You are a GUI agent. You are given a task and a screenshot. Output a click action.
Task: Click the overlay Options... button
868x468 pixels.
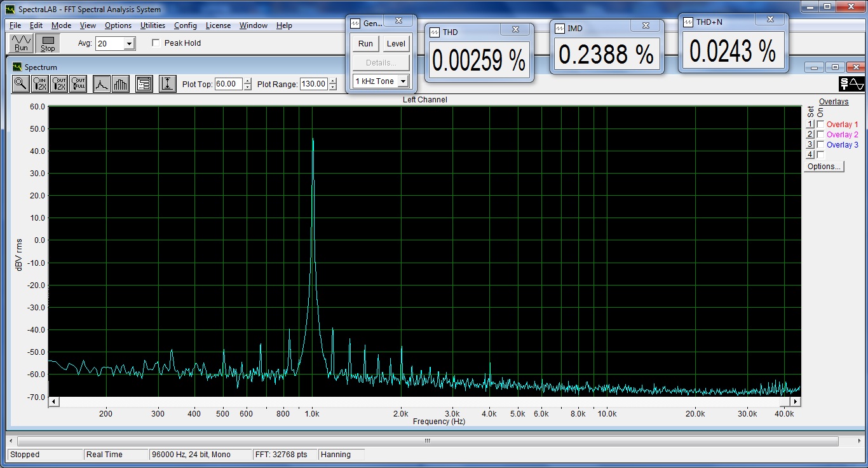(824, 166)
